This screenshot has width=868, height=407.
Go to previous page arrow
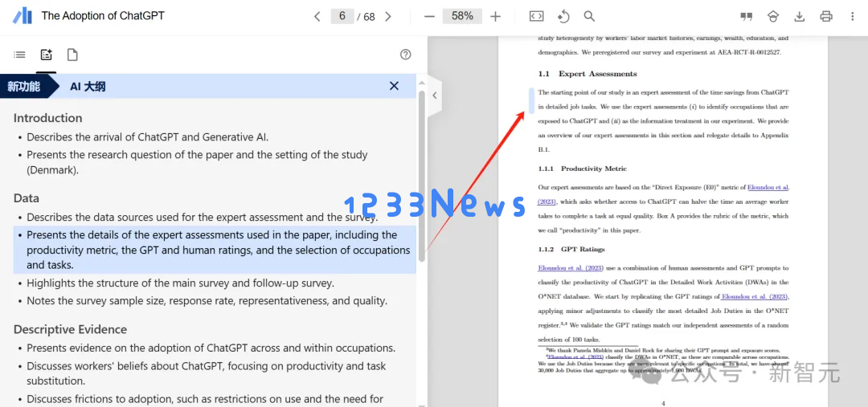click(317, 17)
